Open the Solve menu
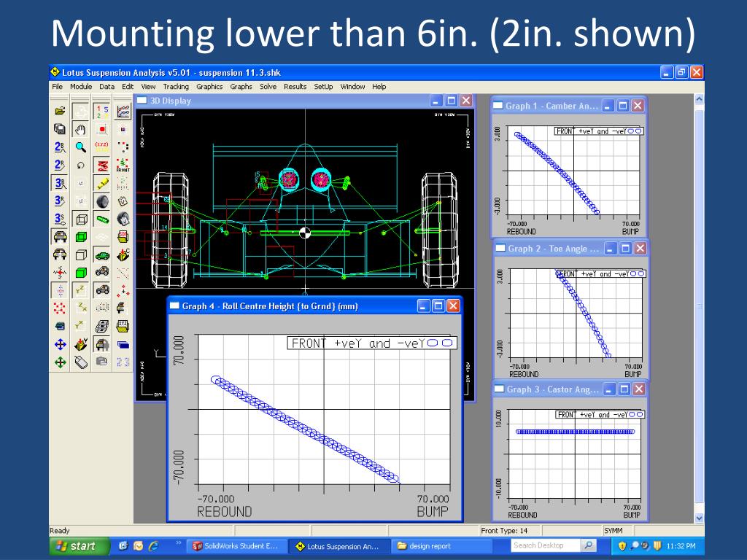Image resolution: width=747 pixels, height=560 pixels. pos(268,87)
